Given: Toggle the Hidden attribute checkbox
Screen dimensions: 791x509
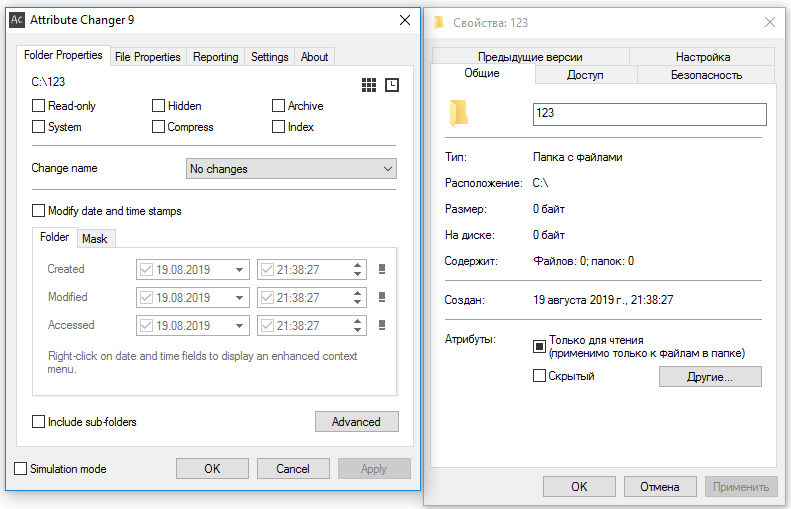Looking at the screenshot, I should [158, 105].
